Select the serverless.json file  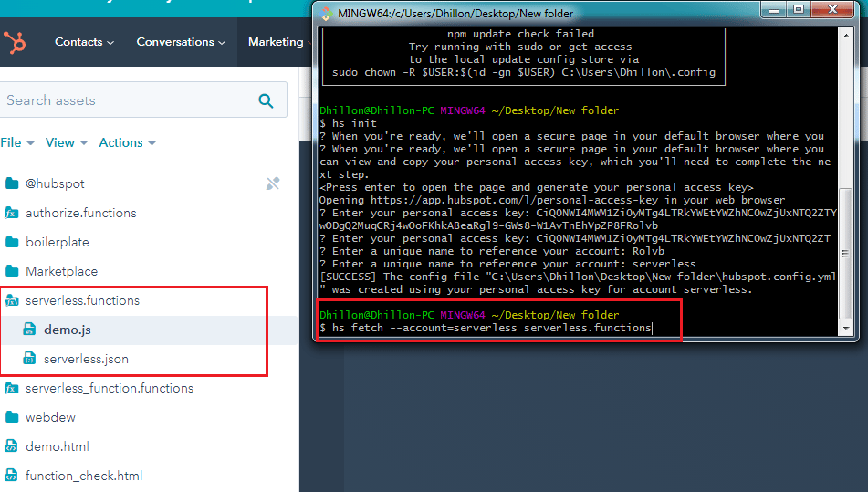click(x=87, y=359)
